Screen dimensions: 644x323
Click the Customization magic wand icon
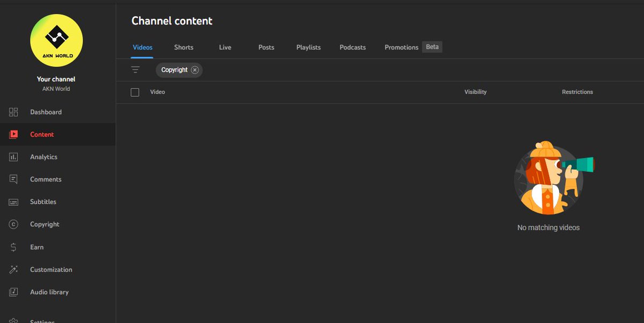coord(14,270)
